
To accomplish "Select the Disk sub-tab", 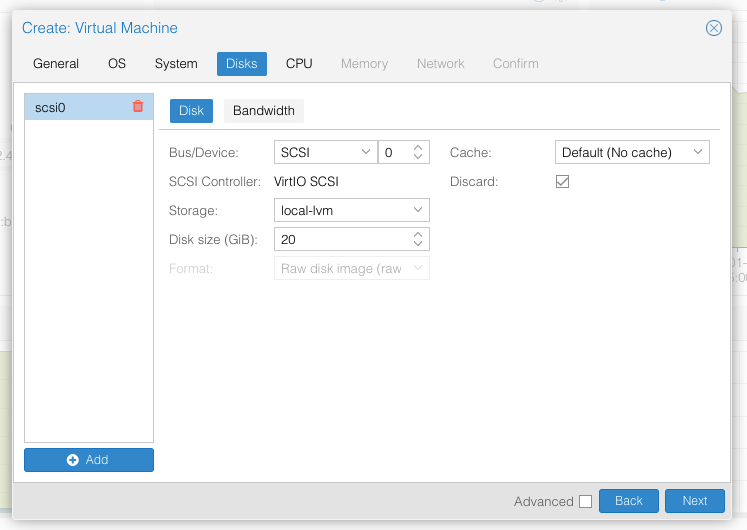I will (x=191, y=111).
